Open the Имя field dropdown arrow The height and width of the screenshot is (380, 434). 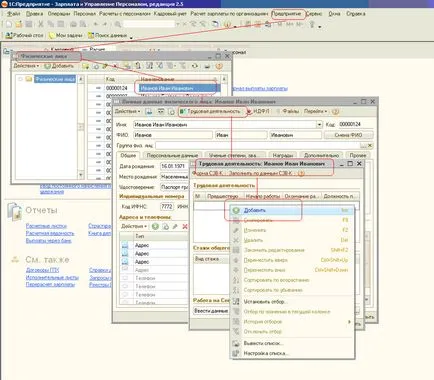click(319, 125)
